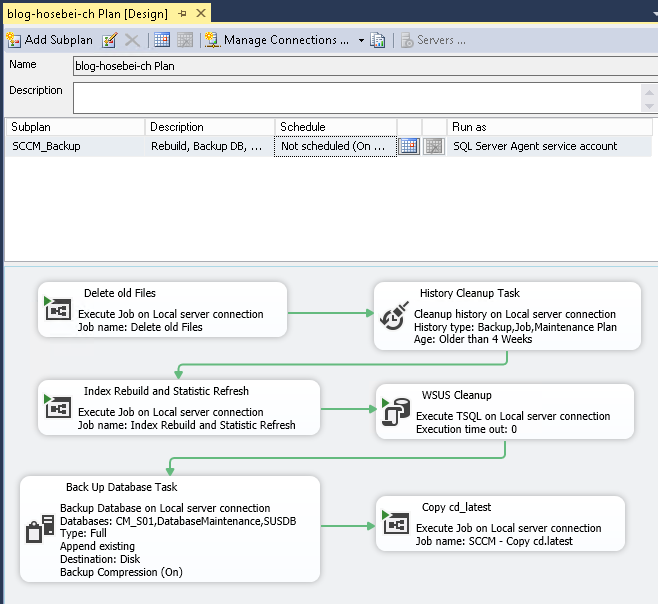Select connector arrow from Delete old Files to History Cleanup
658x604 pixels.
pos(331,313)
